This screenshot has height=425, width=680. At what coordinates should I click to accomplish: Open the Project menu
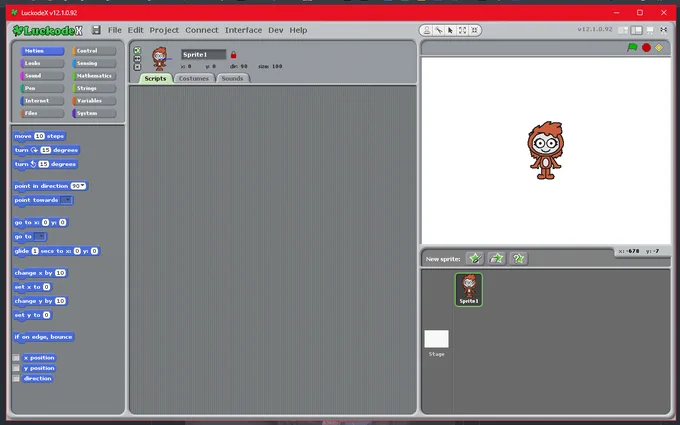(x=164, y=30)
